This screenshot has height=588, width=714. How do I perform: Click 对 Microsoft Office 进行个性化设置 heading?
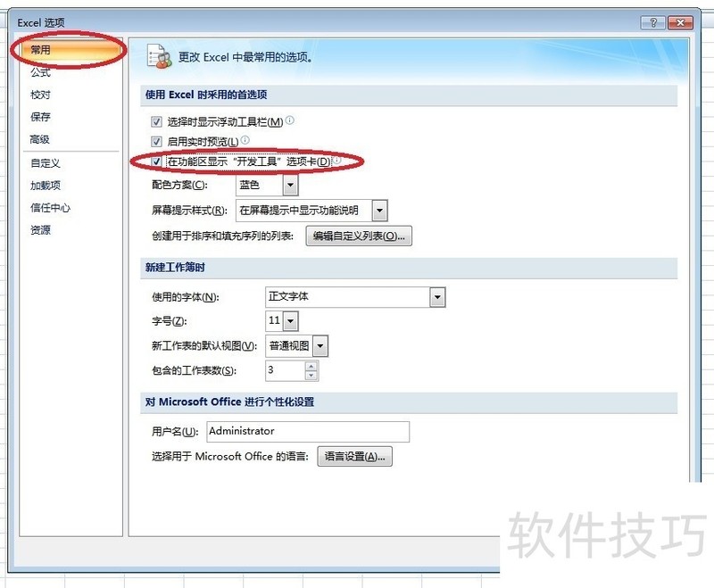[229, 402]
